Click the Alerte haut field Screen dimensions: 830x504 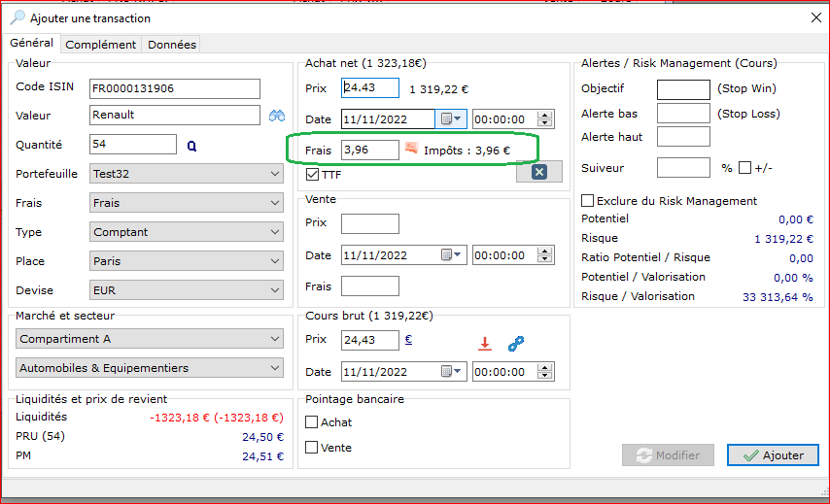pyautogui.click(x=683, y=137)
